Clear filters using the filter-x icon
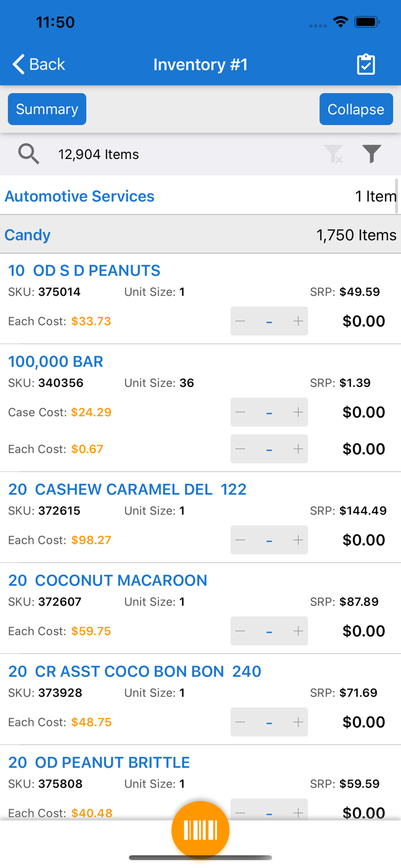This screenshot has height=868, width=401. (334, 155)
